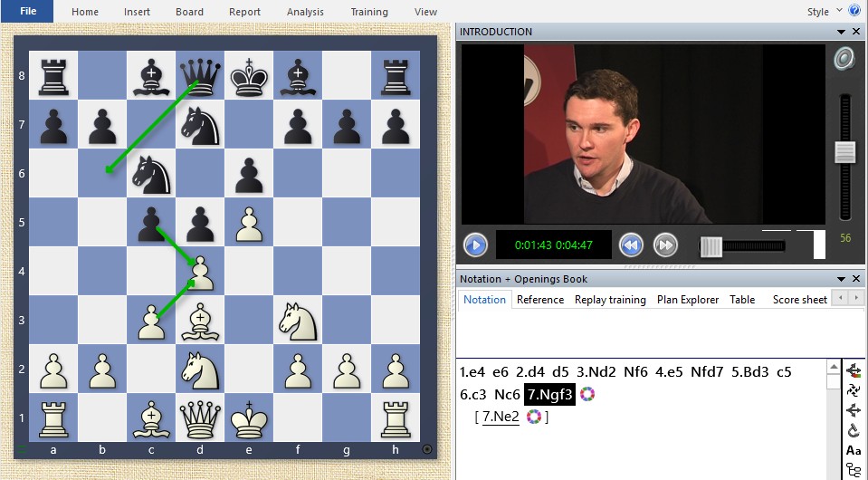Click the Aa font size icon
This screenshot has height=480, width=868.
(854, 450)
